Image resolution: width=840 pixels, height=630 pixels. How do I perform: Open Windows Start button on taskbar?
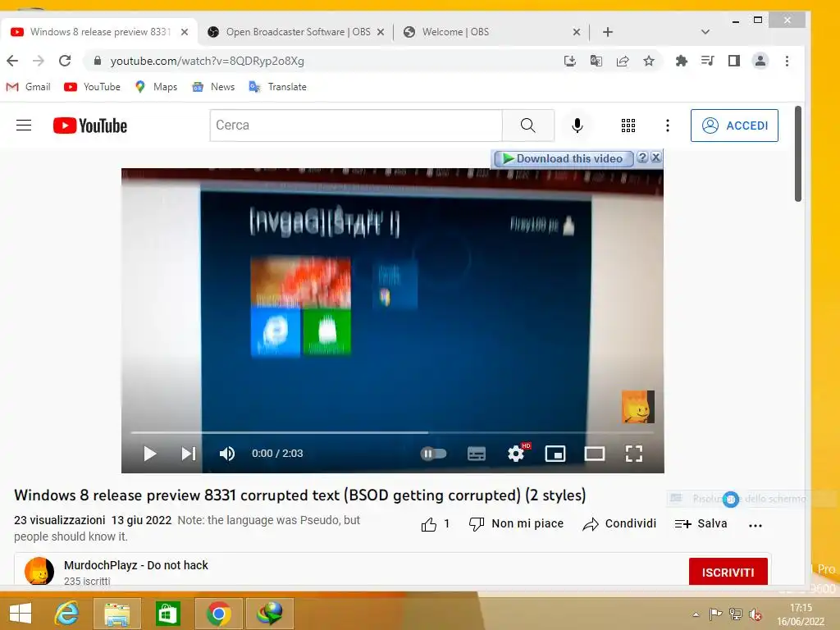(x=21, y=614)
